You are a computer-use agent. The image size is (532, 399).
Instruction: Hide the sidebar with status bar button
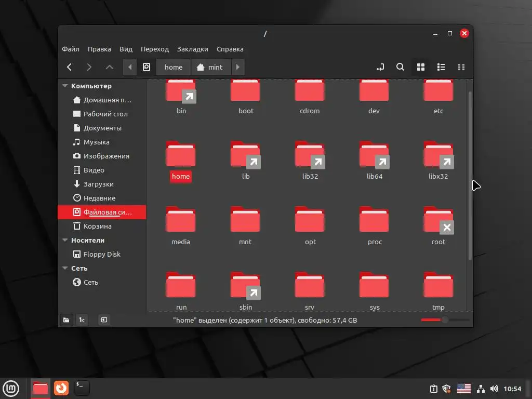104,320
